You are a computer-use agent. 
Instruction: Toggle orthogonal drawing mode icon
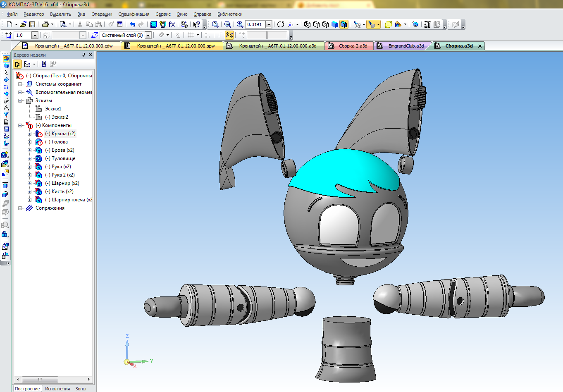click(219, 35)
